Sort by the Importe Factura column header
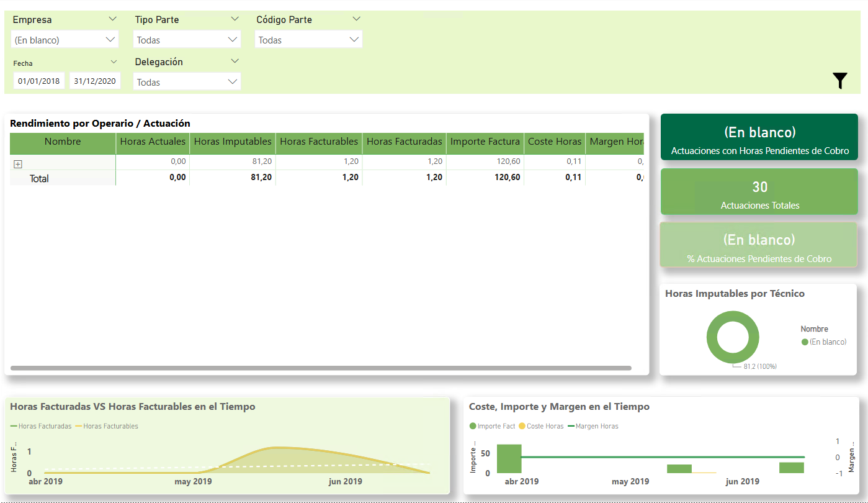Image resolution: width=868 pixels, height=503 pixels. [x=485, y=142]
